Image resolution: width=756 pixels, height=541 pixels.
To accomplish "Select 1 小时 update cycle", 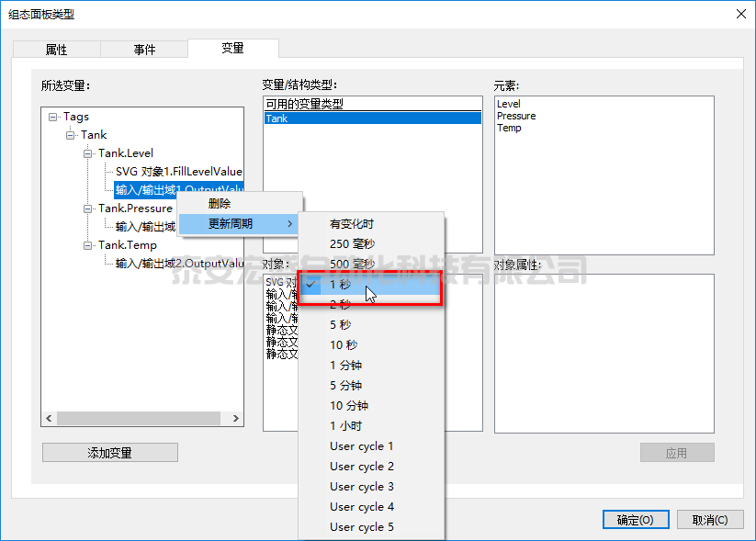I will pyautogui.click(x=345, y=426).
